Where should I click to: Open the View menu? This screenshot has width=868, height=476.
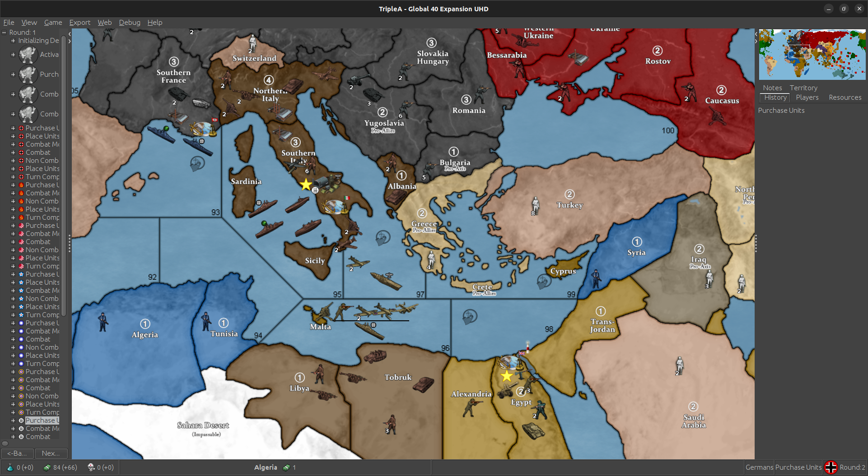(29, 22)
